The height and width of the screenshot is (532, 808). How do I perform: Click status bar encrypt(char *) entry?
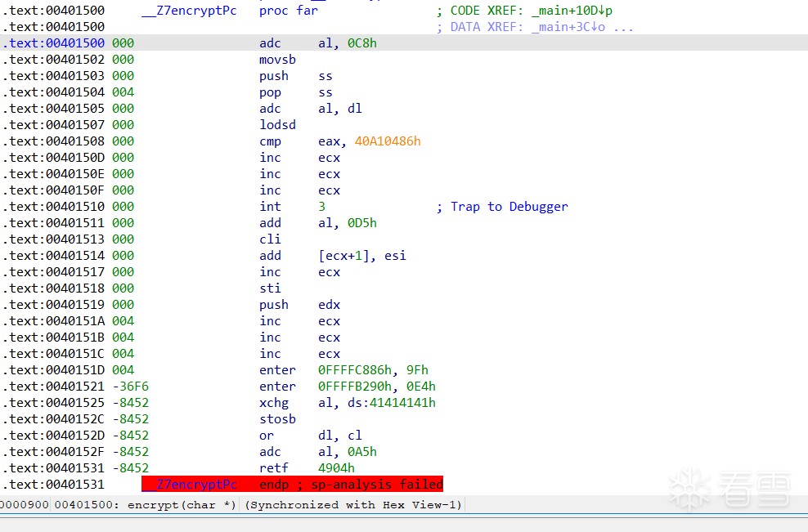[182, 505]
